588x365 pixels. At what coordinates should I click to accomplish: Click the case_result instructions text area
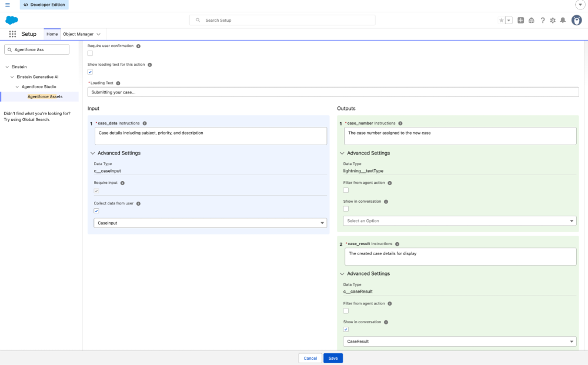click(460, 257)
